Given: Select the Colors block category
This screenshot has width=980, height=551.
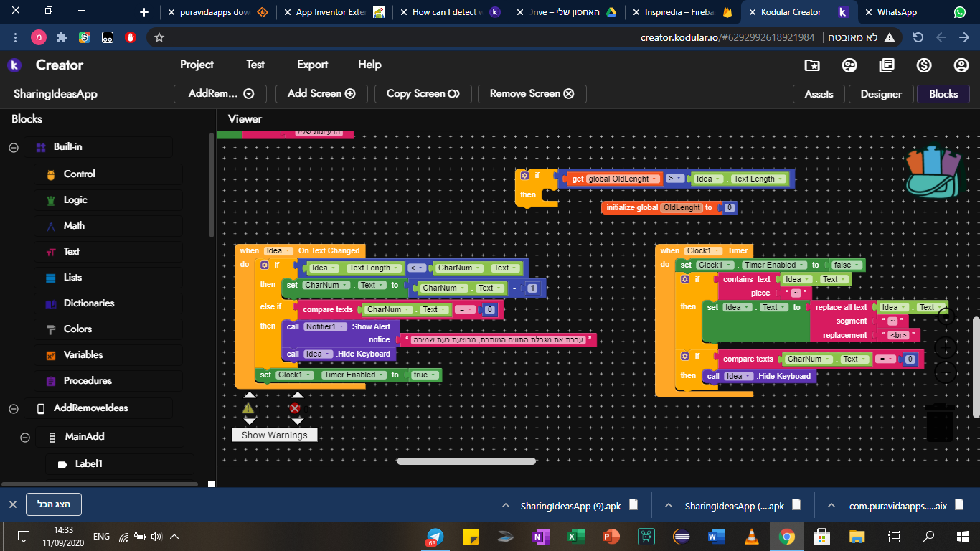Looking at the screenshot, I should click(x=77, y=329).
